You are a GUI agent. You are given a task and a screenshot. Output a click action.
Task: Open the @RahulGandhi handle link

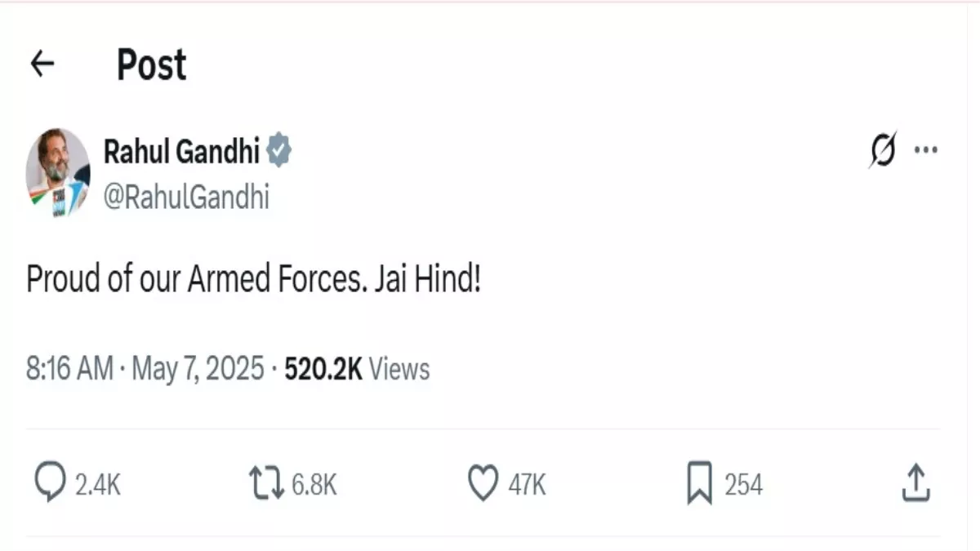pos(186,197)
